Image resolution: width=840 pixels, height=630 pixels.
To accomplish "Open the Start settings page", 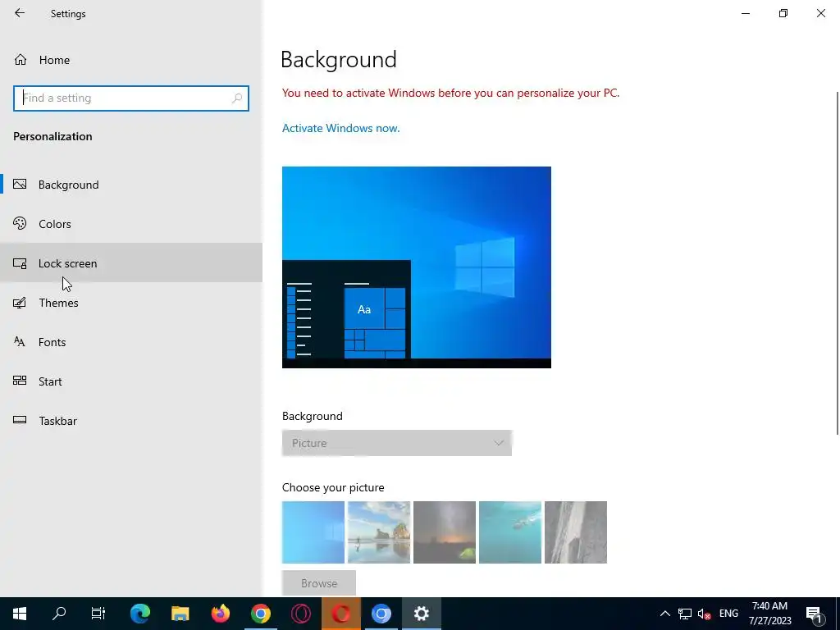I will [x=131, y=381].
